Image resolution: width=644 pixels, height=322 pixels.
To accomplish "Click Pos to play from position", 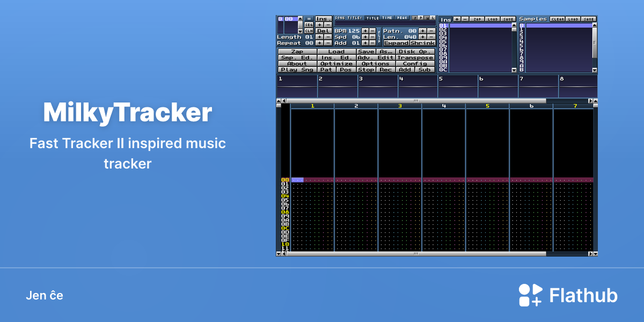I will tap(346, 70).
